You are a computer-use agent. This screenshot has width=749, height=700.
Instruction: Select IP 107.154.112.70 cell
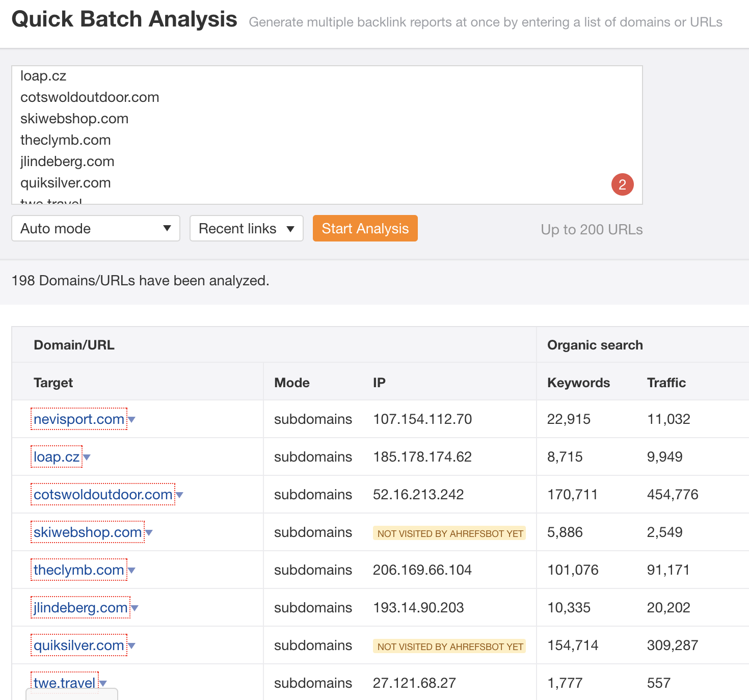point(422,419)
